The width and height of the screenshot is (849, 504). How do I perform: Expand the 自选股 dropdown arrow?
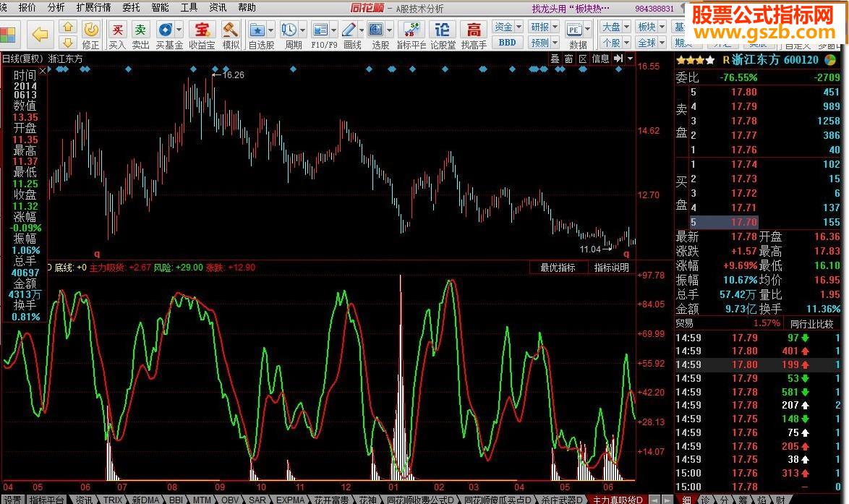(270, 30)
